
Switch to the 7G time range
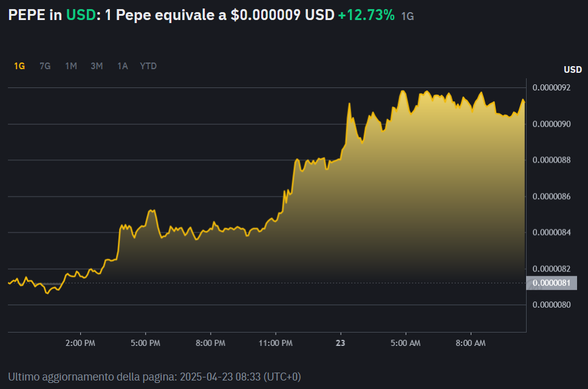(45, 66)
